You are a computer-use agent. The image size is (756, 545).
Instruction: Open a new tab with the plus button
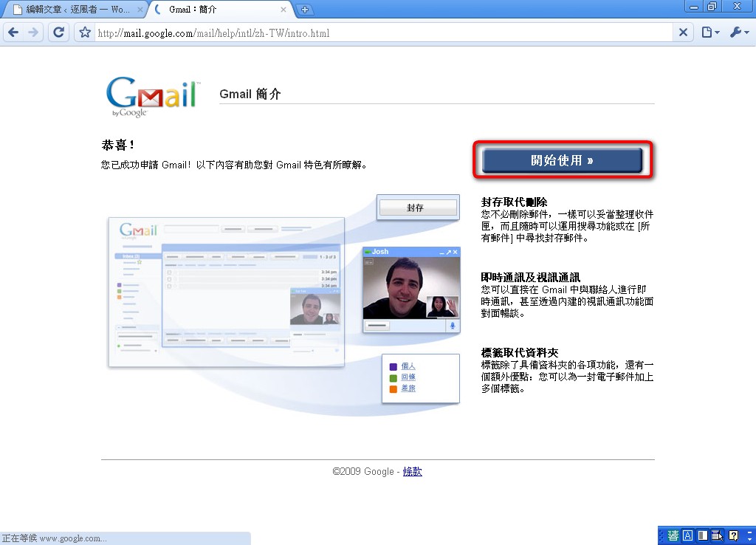tap(305, 9)
